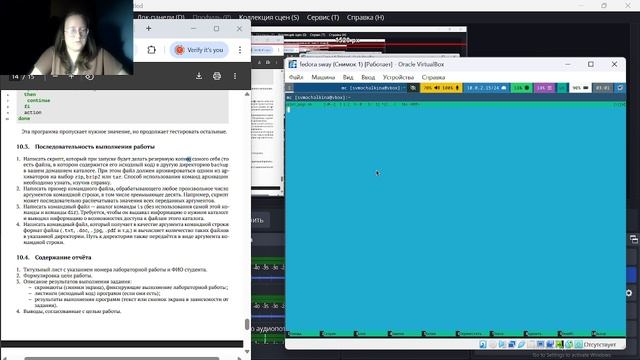Click VirtualBox keyboard capture indicator
The width and height of the screenshot is (640, 360).
click(x=578, y=344)
